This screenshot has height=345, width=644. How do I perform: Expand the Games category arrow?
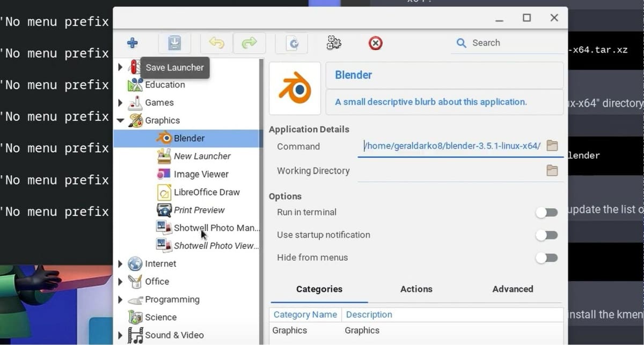[x=120, y=102]
